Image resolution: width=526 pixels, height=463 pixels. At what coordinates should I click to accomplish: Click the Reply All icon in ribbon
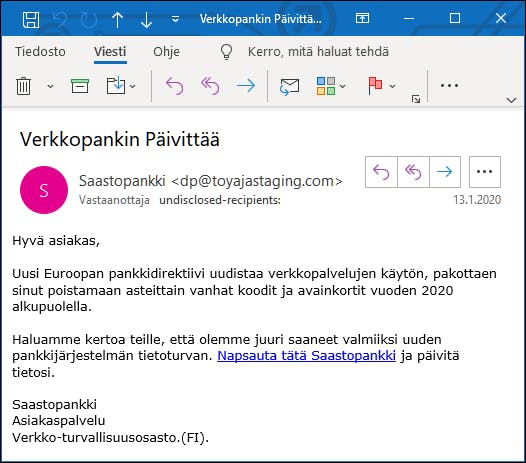[210, 86]
